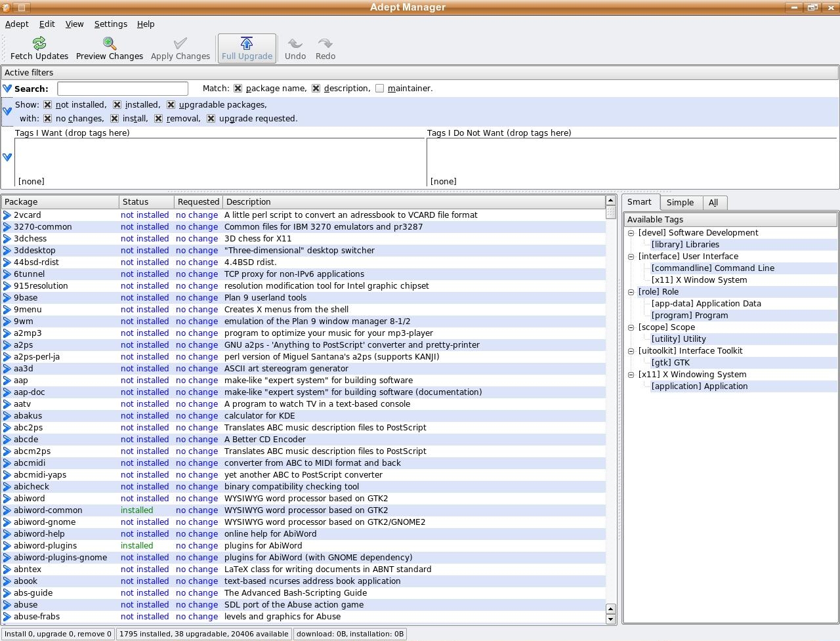
Task: Click the arrow icon next to 3dchess
Action: (7, 239)
